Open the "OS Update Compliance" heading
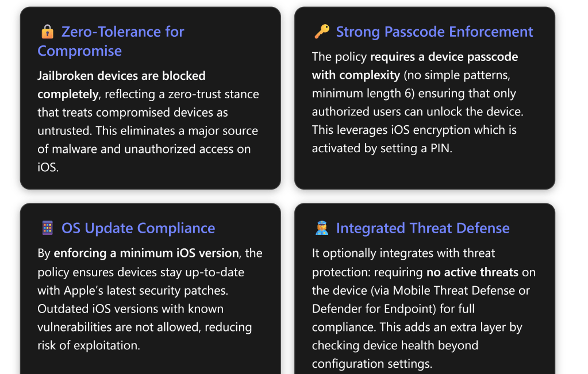 pyautogui.click(x=138, y=228)
